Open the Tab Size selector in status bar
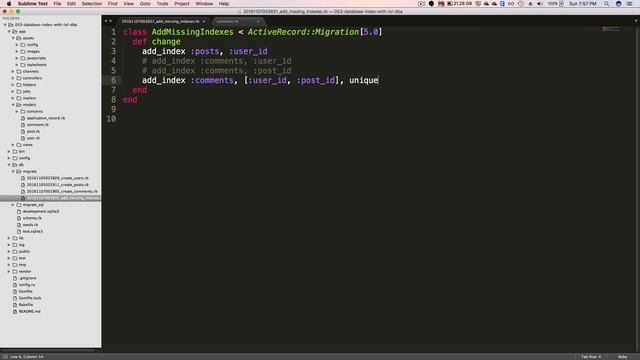640x360 pixels. click(x=591, y=357)
